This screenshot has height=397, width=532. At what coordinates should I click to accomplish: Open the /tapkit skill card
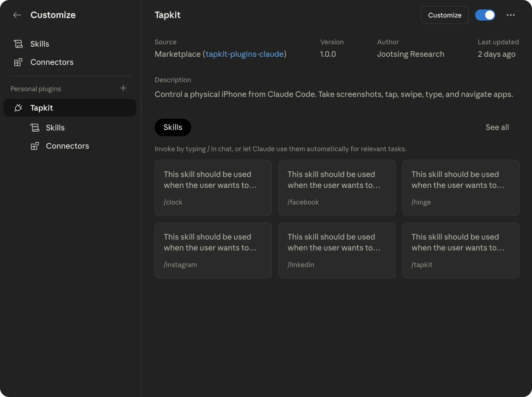460,250
